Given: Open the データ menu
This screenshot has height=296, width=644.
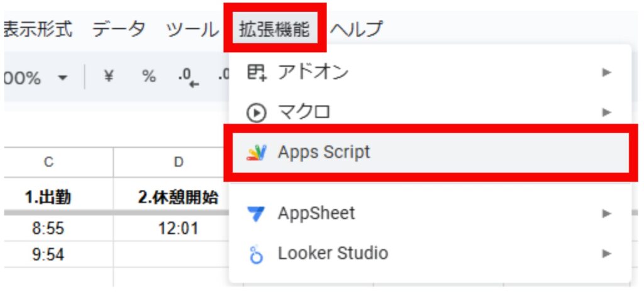Looking at the screenshot, I should [119, 29].
